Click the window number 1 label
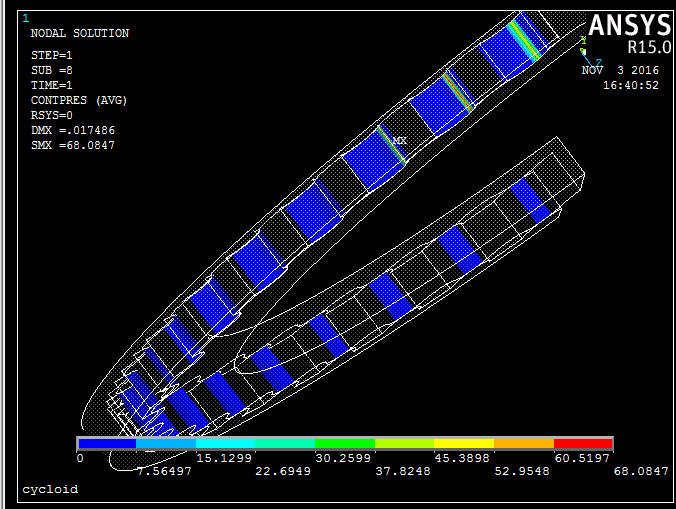 pos(26,18)
